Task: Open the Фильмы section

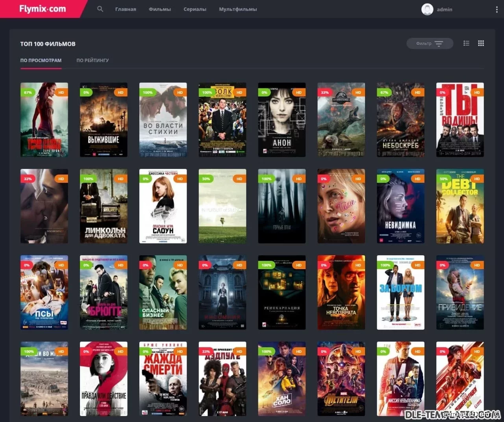Action: 159,9
